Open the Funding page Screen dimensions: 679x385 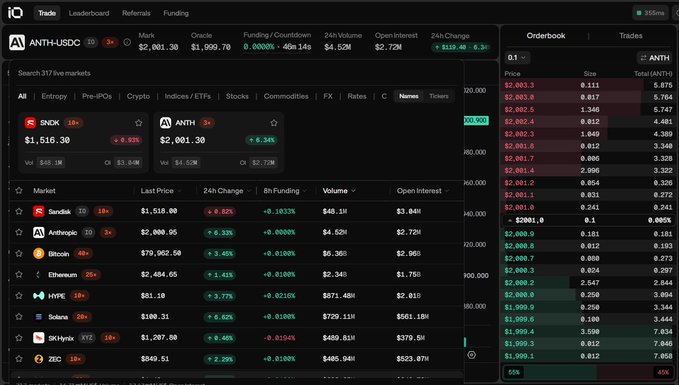176,13
